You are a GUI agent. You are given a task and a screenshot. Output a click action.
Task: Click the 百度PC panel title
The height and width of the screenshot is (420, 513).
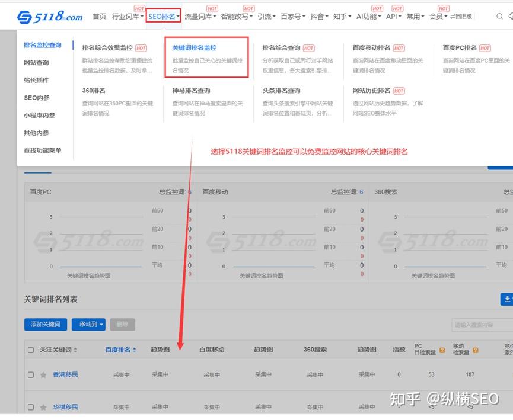40,192
